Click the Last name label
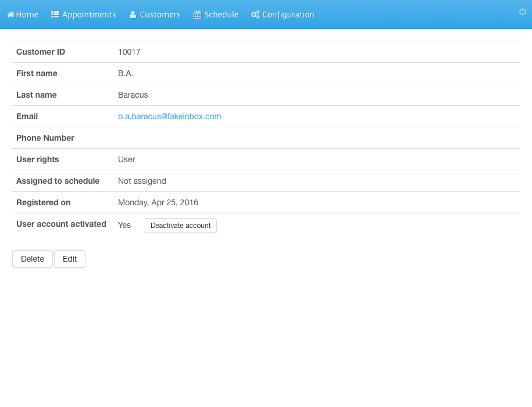 tap(37, 95)
